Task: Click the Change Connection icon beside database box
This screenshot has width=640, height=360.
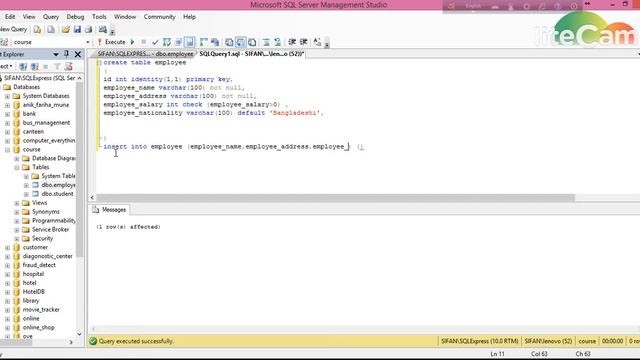Action: (x=4, y=42)
